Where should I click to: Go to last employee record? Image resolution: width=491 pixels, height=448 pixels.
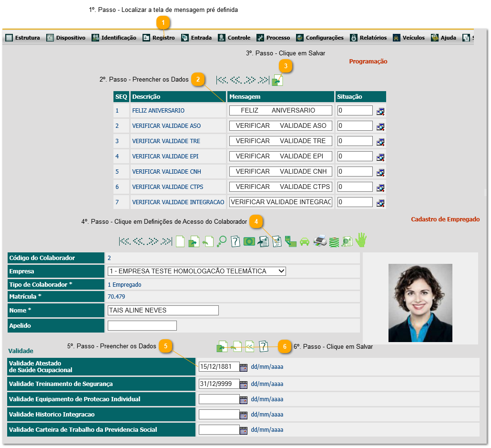166,241
